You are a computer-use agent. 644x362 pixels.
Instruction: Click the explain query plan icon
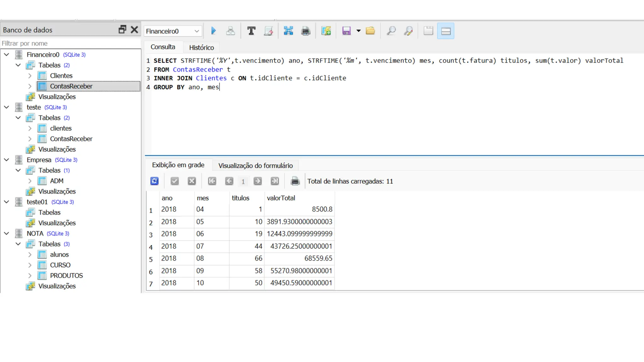[230, 31]
